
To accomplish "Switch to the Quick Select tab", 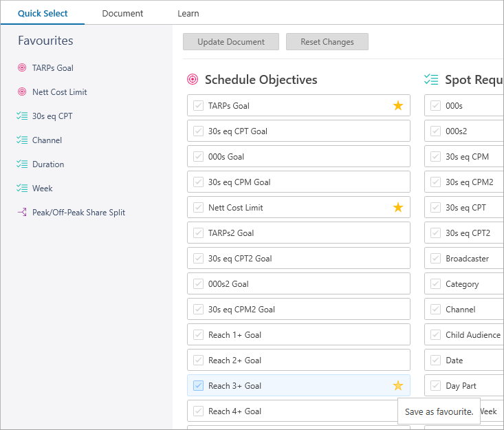I will coord(43,13).
